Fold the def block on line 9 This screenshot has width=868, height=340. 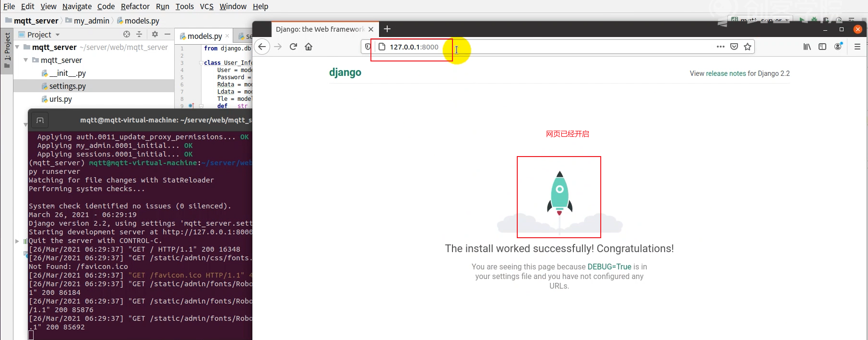tap(201, 106)
